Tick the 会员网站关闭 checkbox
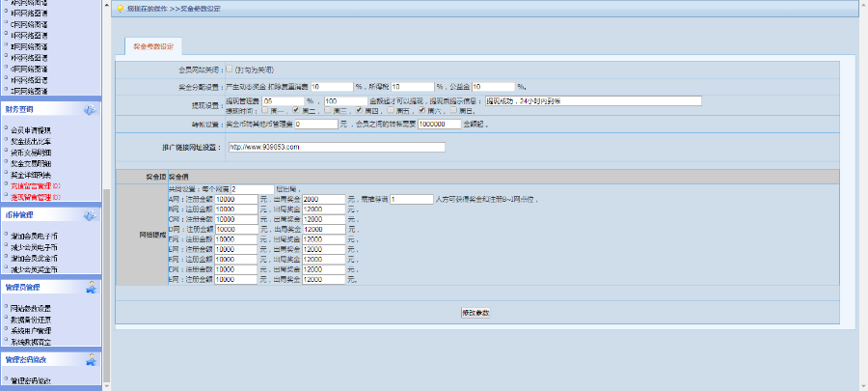Viewport: 868px width, 391px height. [x=230, y=70]
